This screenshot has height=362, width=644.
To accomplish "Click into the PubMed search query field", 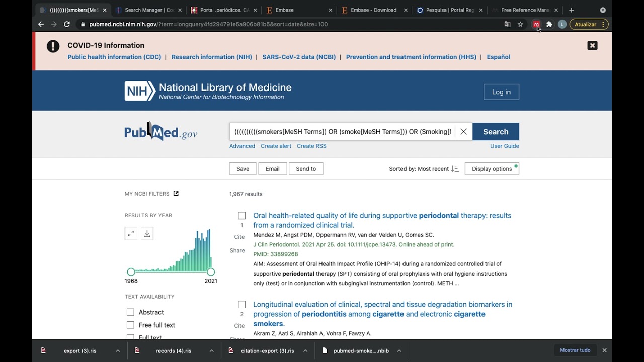I will pos(343,132).
